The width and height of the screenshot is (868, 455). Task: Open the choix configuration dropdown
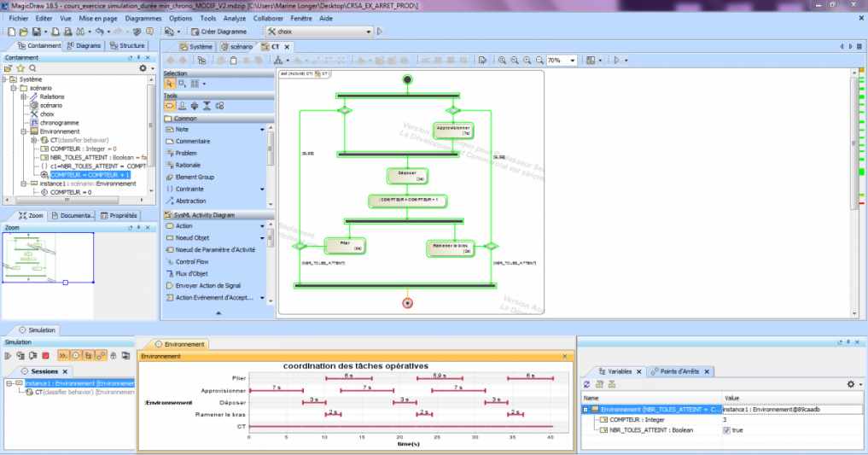(x=369, y=32)
